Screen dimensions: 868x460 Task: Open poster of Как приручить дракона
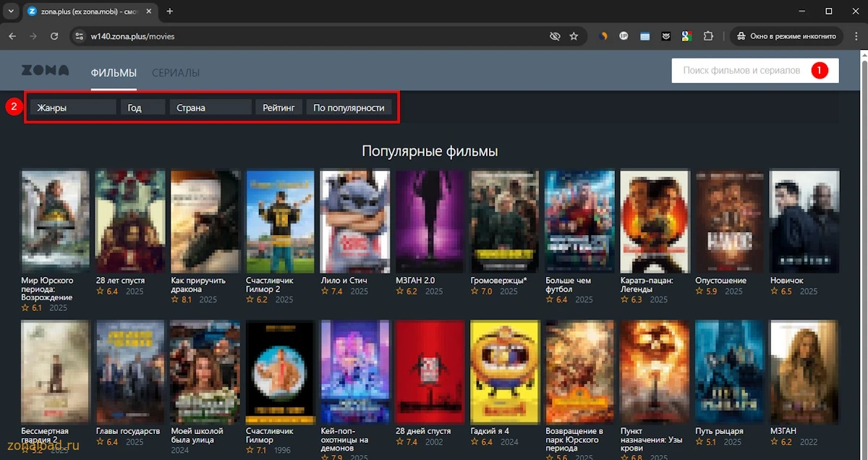click(205, 221)
